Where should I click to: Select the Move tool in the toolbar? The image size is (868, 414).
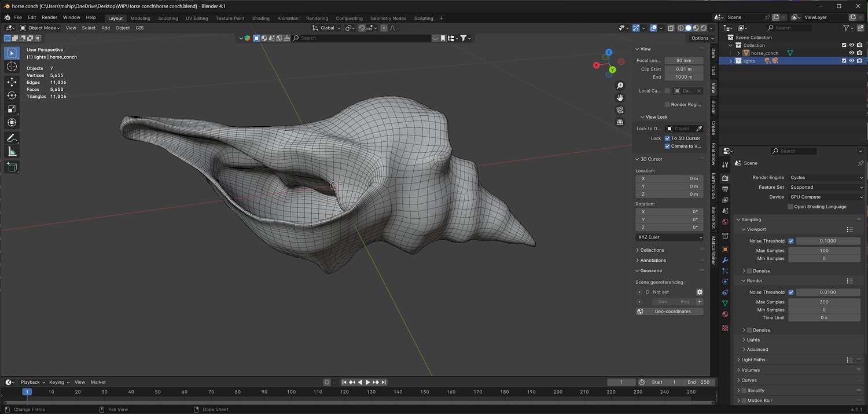click(x=12, y=82)
